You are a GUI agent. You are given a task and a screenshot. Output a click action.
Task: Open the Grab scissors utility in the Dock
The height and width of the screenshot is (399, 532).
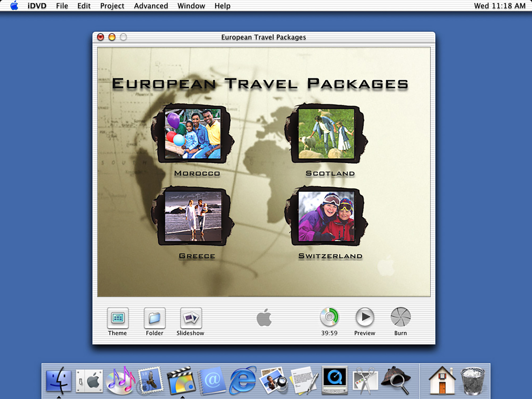(365, 381)
